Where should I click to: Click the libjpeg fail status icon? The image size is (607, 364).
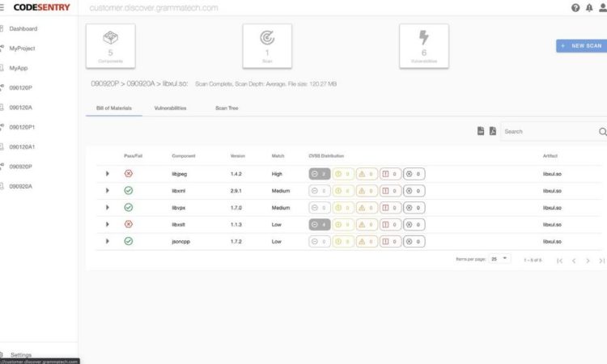[x=129, y=174]
